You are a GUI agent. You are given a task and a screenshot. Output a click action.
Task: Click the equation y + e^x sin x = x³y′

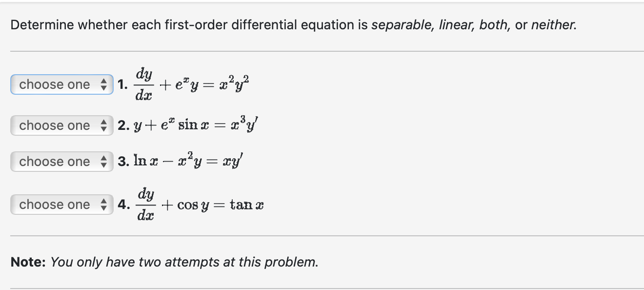[196, 125]
